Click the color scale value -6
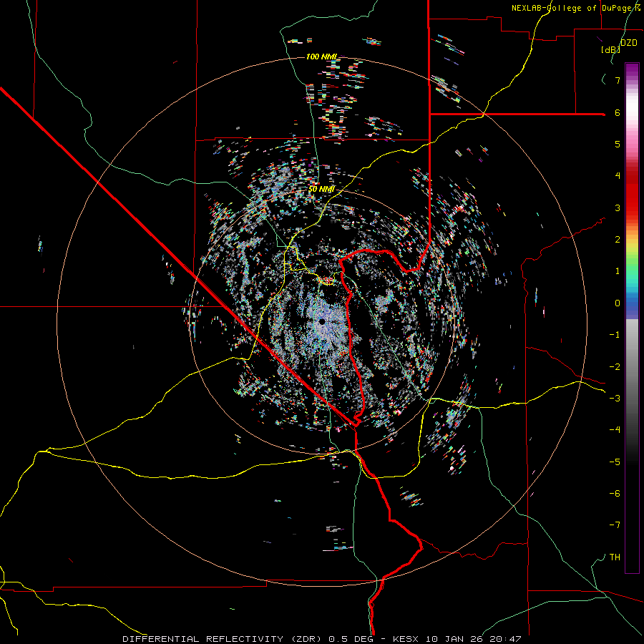 pyautogui.click(x=615, y=494)
